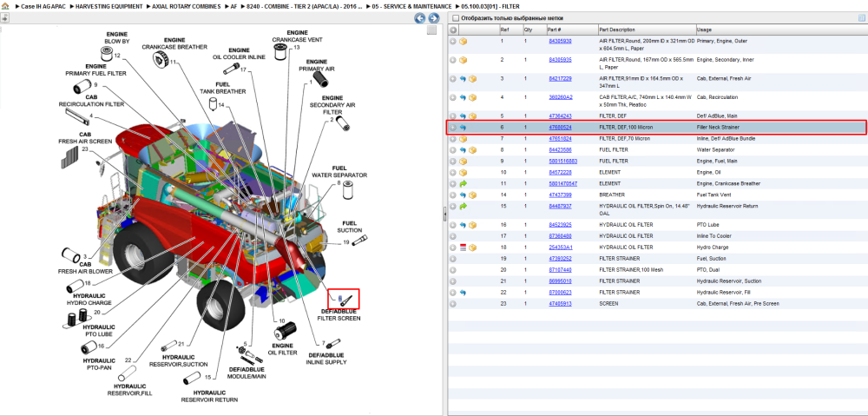
Task: Click blue arrow in highlighted ref 6 row
Action: (x=463, y=128)
